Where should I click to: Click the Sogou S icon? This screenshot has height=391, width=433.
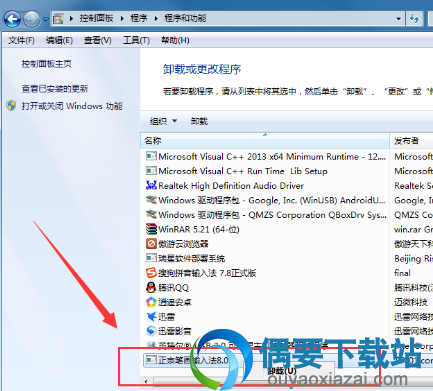[151, 273]
